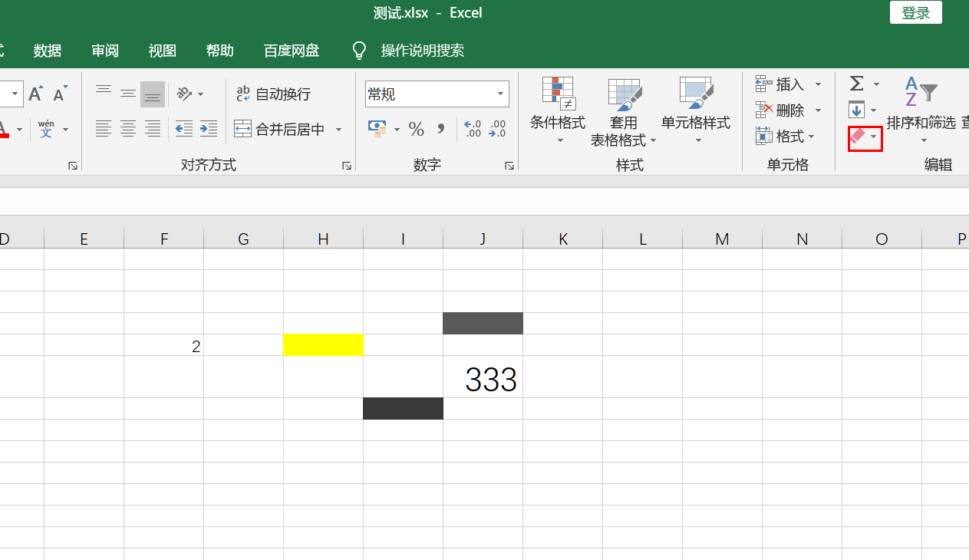Viewport: 969px width, 560px height.
Task: Select column M header
Action: point(723,239)
